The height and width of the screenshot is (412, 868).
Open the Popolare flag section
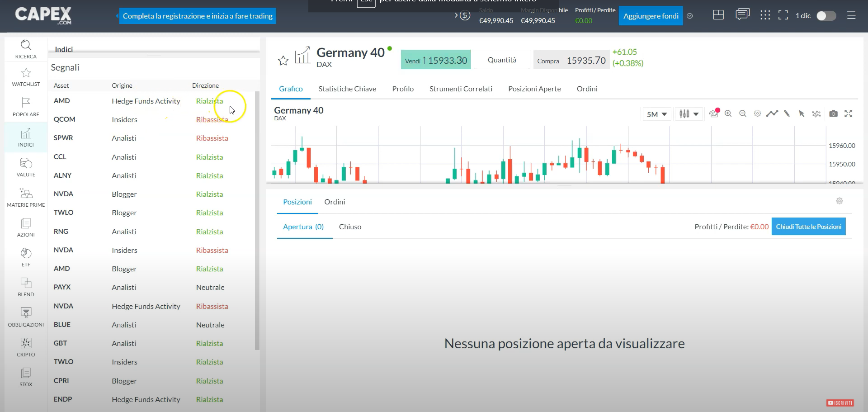26,107
